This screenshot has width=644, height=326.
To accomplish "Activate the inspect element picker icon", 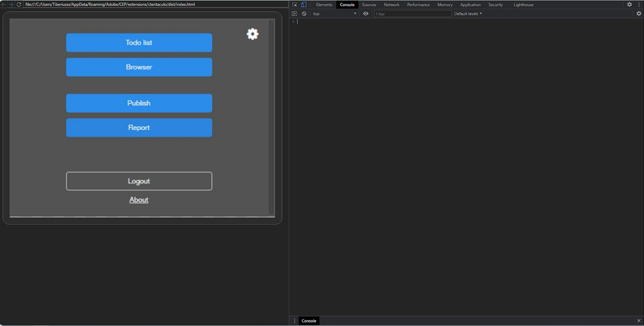I will (295, 5).
